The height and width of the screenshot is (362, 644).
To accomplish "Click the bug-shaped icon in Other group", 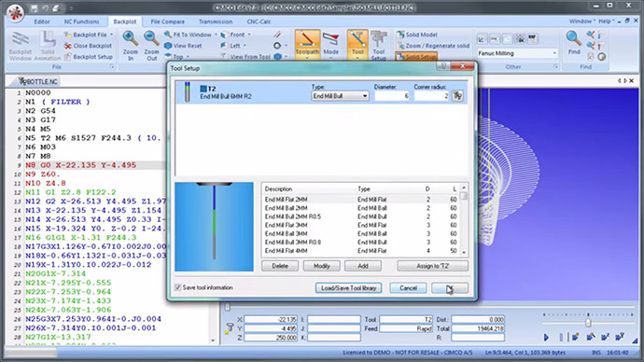I will coord(520,39).
